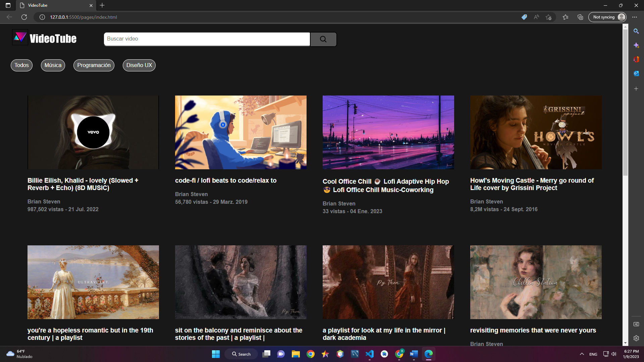Screen dimensions: 644x362
Task: Select the Todos category filter
Action: pos(21,65)
